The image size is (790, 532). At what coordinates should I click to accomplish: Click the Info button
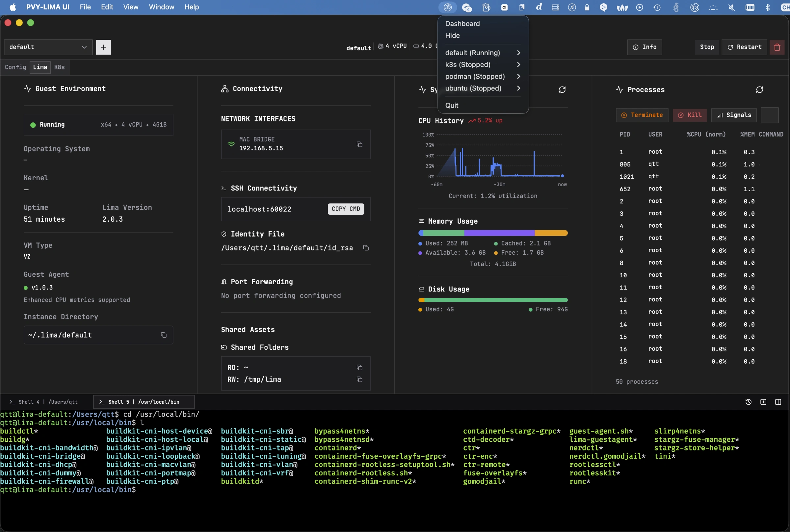point(645,47)
